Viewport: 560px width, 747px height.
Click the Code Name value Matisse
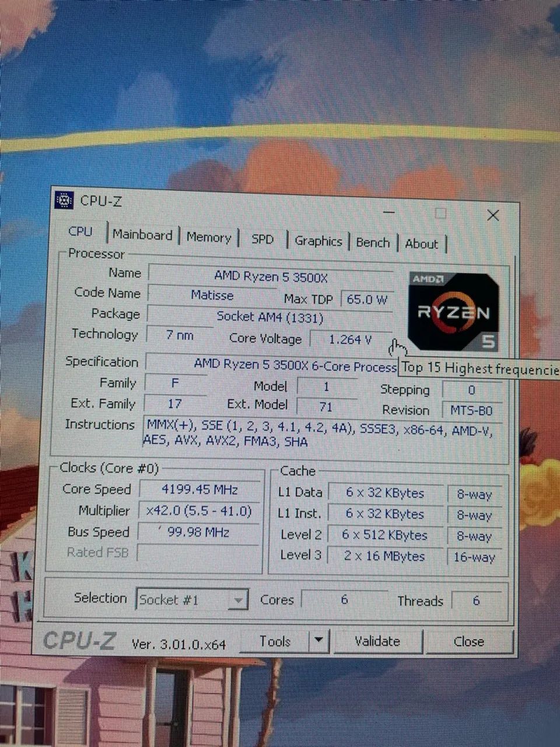coord(212,295)
